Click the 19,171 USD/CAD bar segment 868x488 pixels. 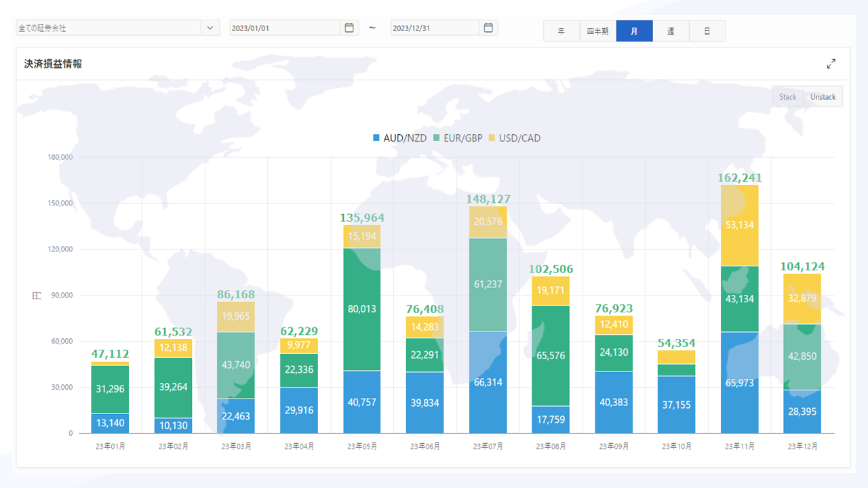point(551,291)
